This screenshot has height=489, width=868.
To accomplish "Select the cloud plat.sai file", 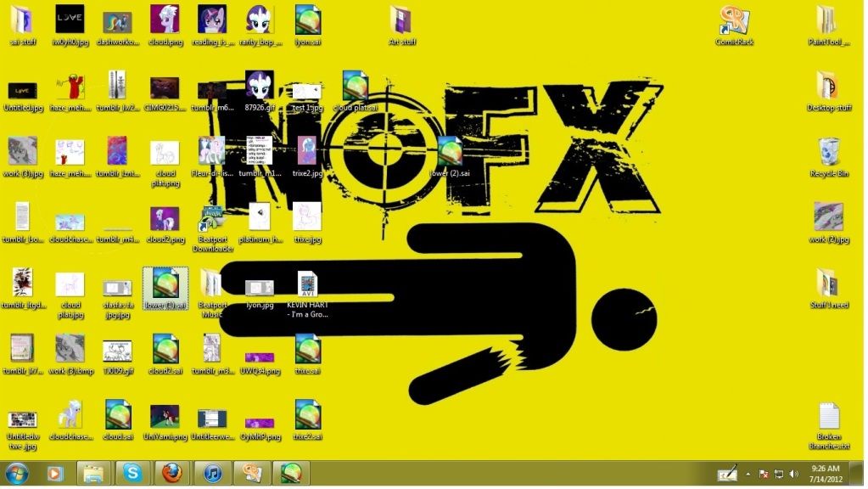I will click(x=355, y=91).
